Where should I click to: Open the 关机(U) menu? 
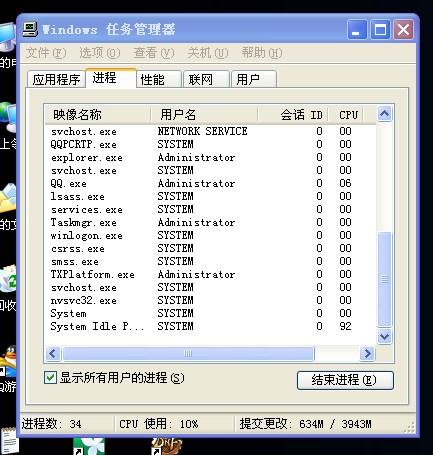[x=208, y=53]
